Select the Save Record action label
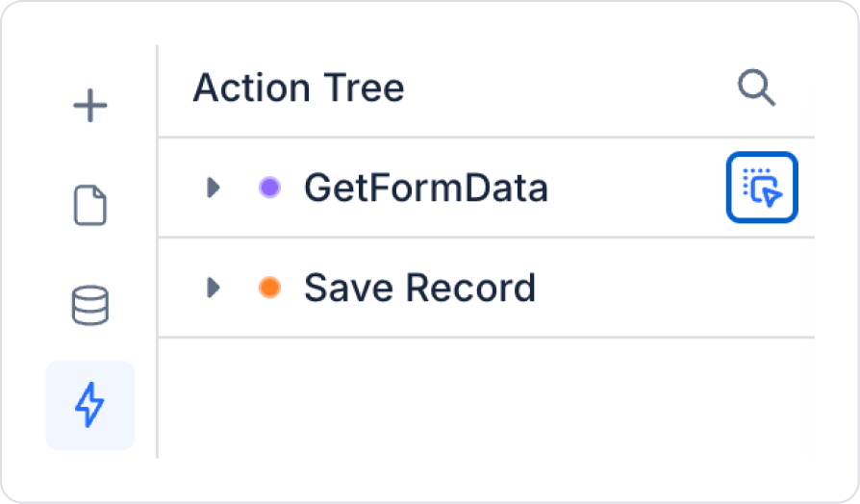This screenshot has height=504, width=860. click(419, 288)
